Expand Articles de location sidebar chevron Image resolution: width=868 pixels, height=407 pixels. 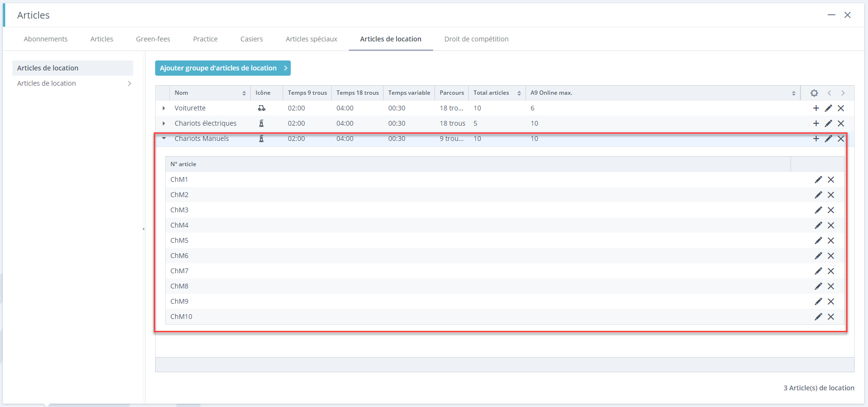(x=129, y=83)
